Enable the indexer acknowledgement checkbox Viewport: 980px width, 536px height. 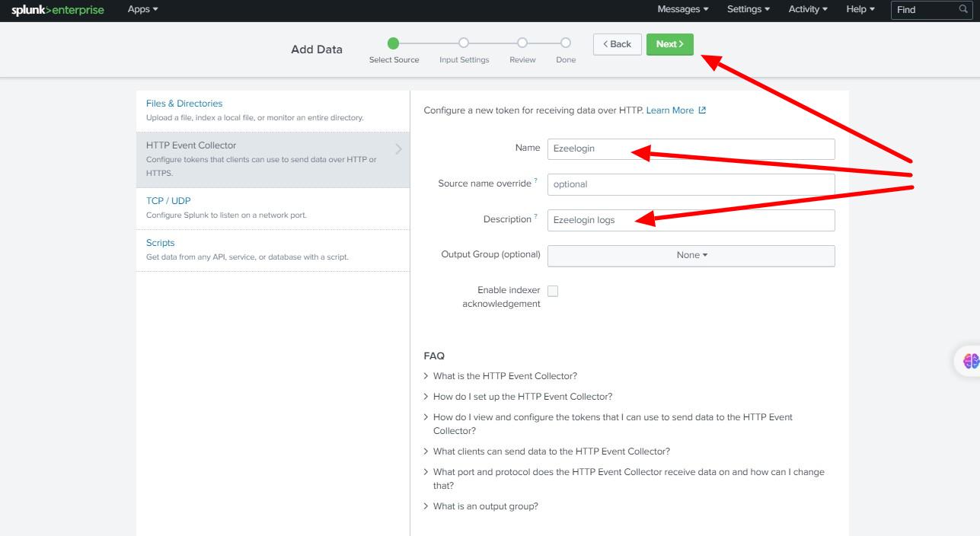[553, 291]
